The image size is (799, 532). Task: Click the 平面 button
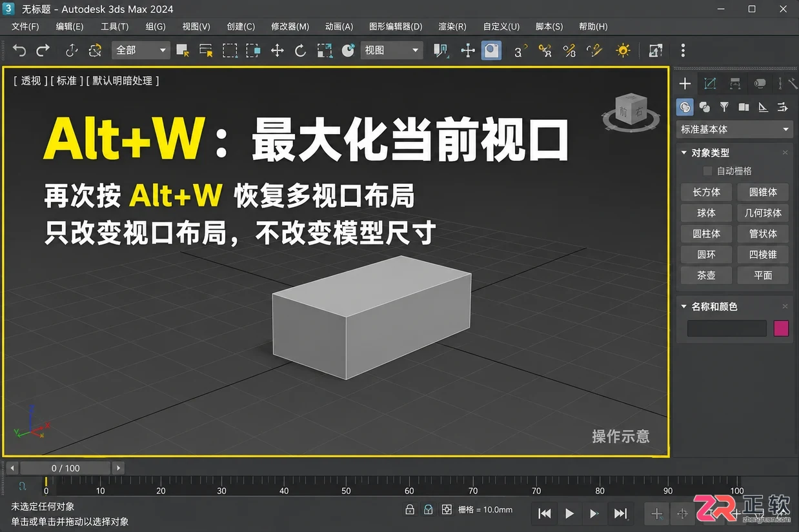pos(763,275)
